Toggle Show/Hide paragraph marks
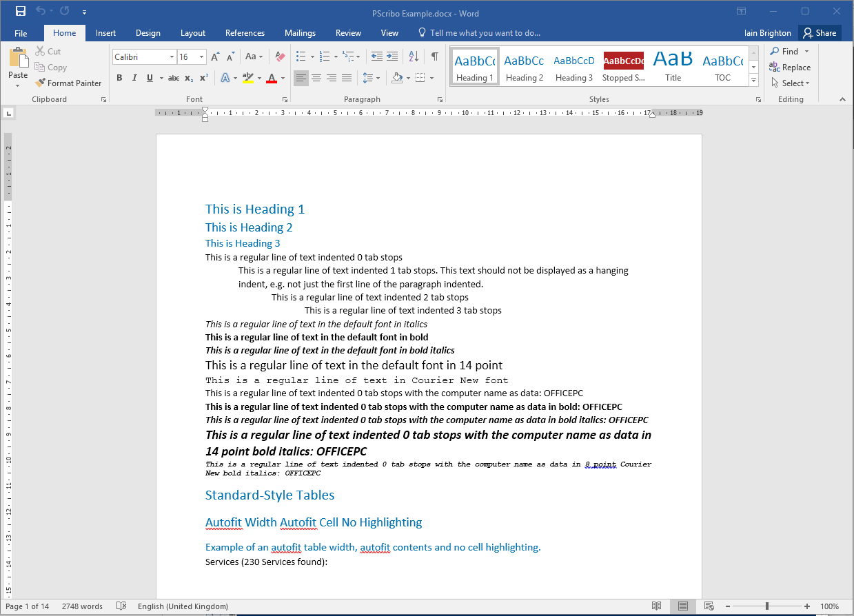 tap(435, 57)
